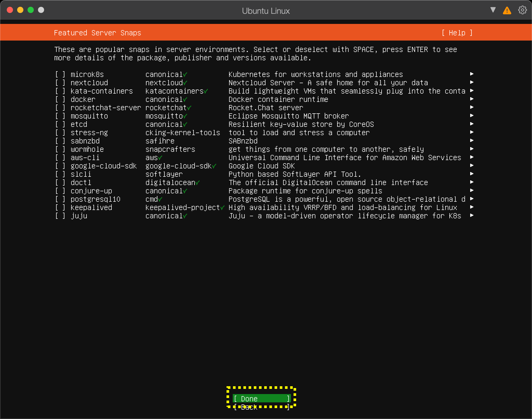Click 'Google Cloud SDK' description

point(262,166)
